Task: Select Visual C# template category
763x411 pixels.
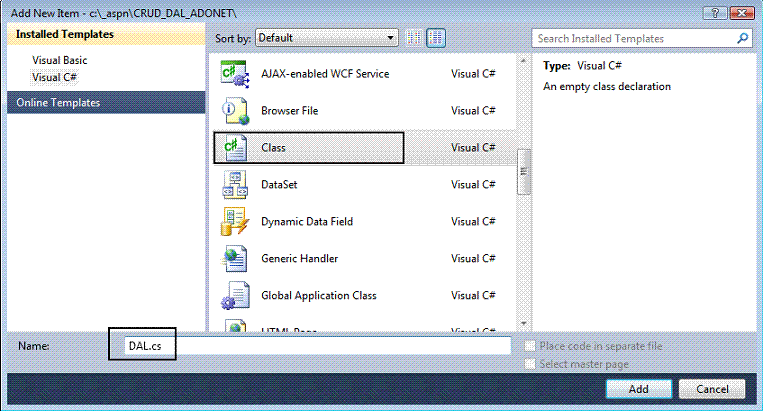Action: pyautogui.click(x=54, y=77)
